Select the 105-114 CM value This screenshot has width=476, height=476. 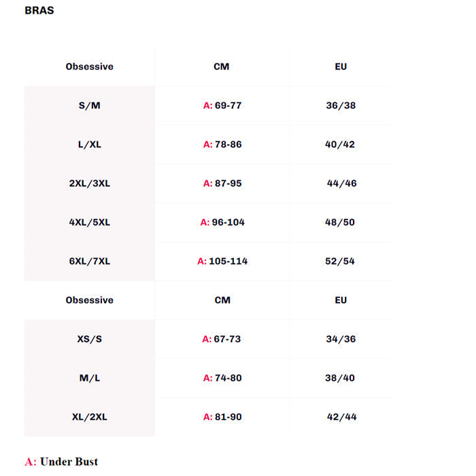coord(228,261)
